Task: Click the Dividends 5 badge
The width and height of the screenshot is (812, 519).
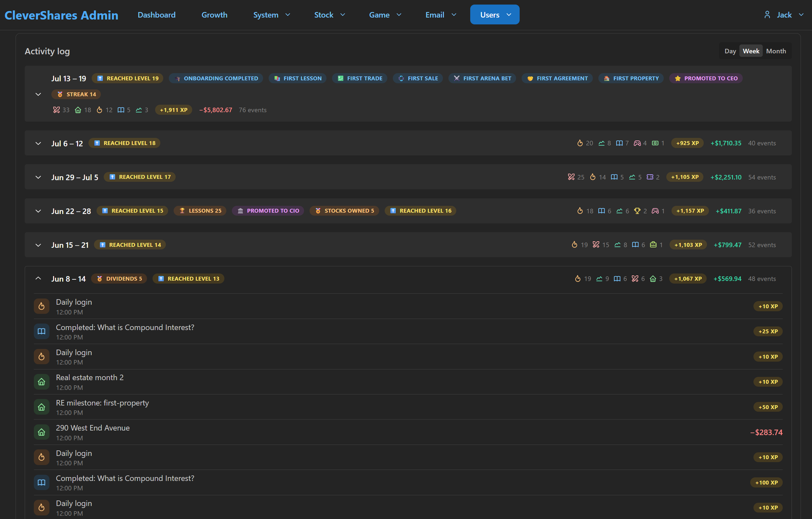Action: click(119, 279)
